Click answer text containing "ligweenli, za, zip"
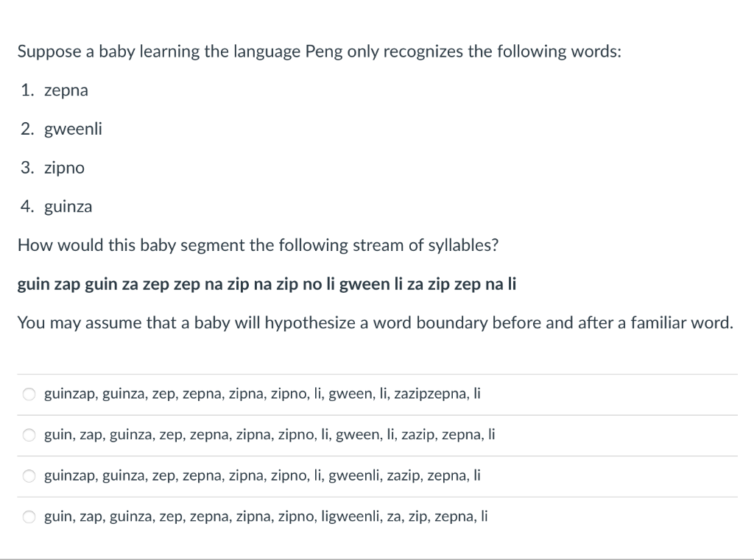Image resolution: width=754 pixels, height=560 pixels. pyautogui.click(x=266, y=517)
